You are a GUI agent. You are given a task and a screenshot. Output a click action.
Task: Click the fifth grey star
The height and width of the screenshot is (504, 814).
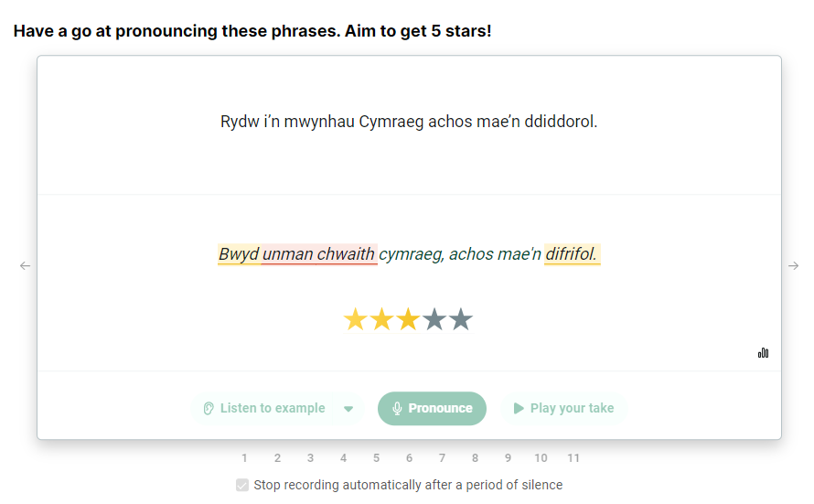point(461,320)
